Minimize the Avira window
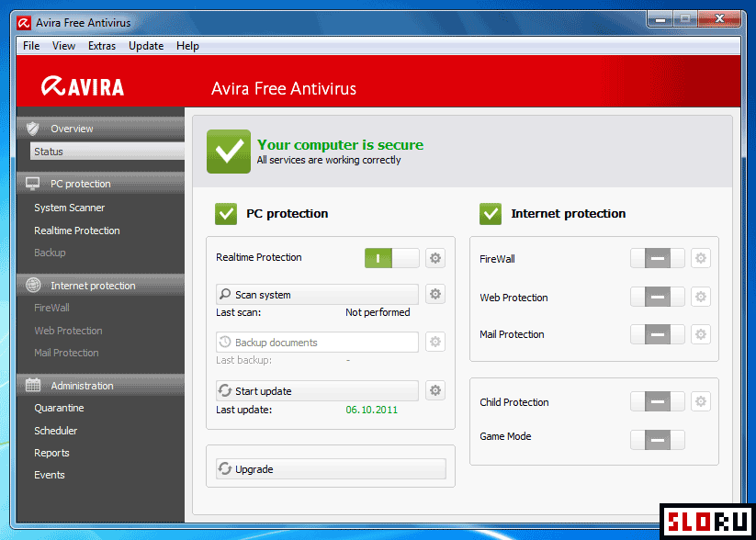Image resolution: width=756 pixels, height=540 pixels. [660, 19]
